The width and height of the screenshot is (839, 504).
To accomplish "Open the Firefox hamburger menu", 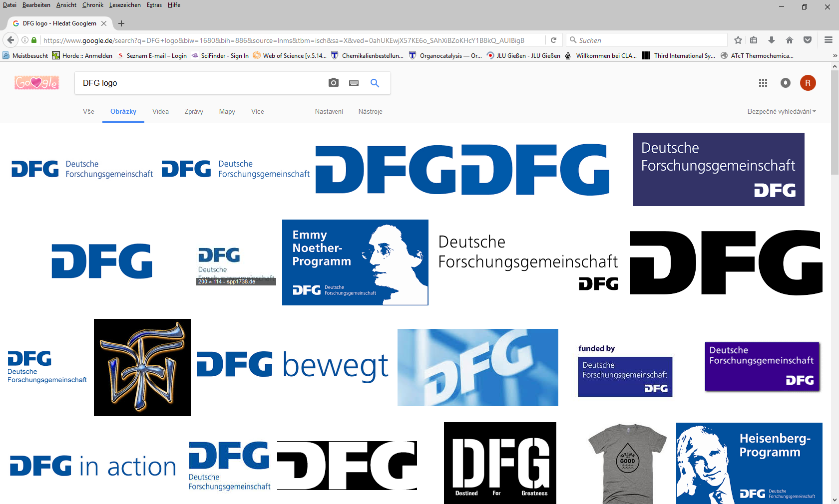I will pos(829,40).
